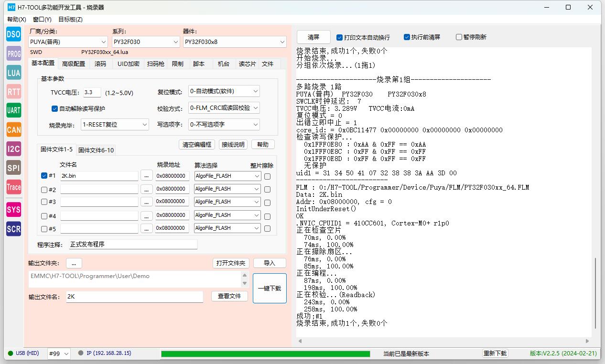Browse for the output folder

pyautogui.click(x=74, y=263)
